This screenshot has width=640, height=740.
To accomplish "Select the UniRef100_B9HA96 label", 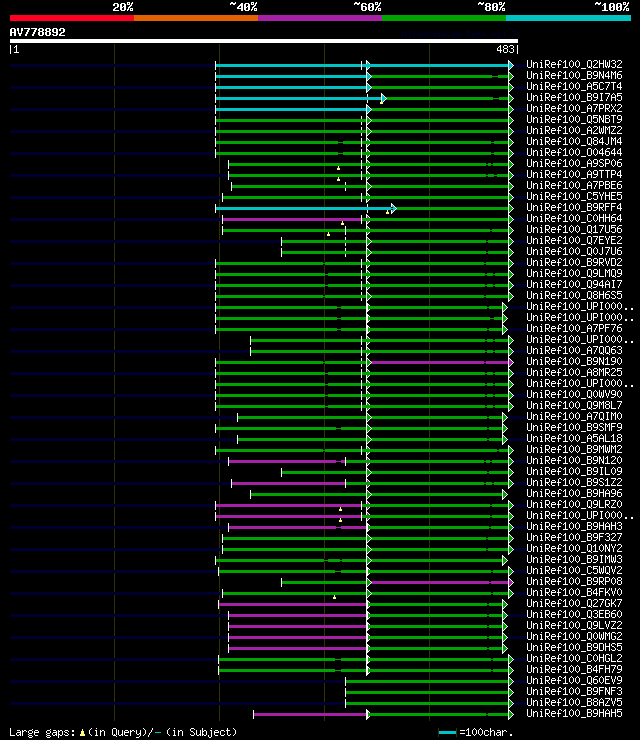I will tap(574, 494).
